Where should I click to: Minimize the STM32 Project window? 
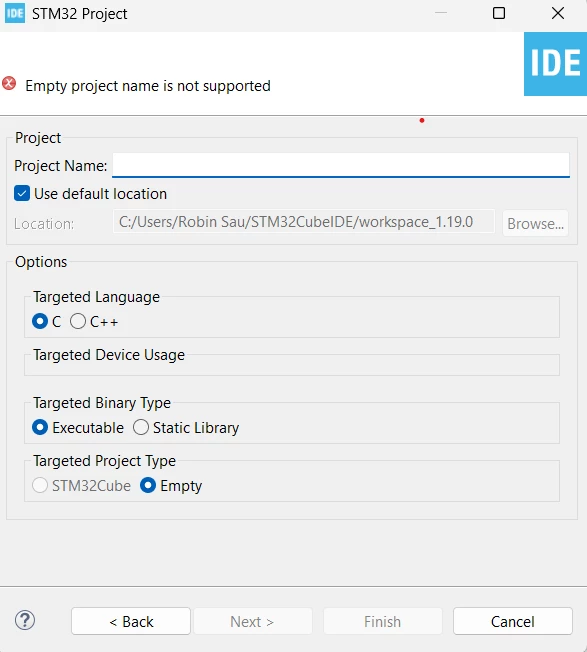(x=441, y=13)
